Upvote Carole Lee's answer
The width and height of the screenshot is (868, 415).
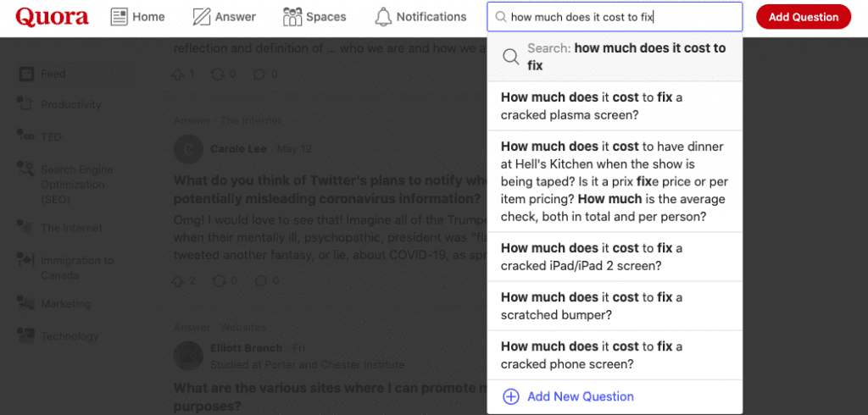[178, 280]
